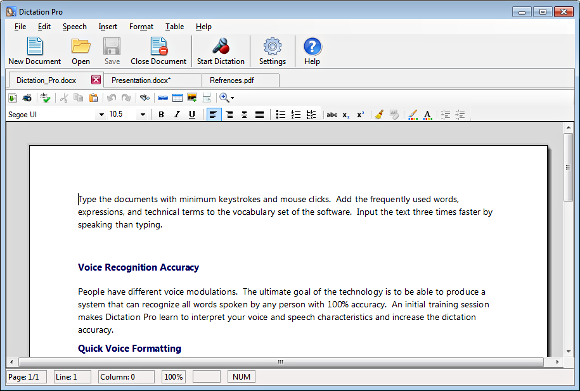Click the print icon in small toolbar
580x391 pixels.
[27, 98]
